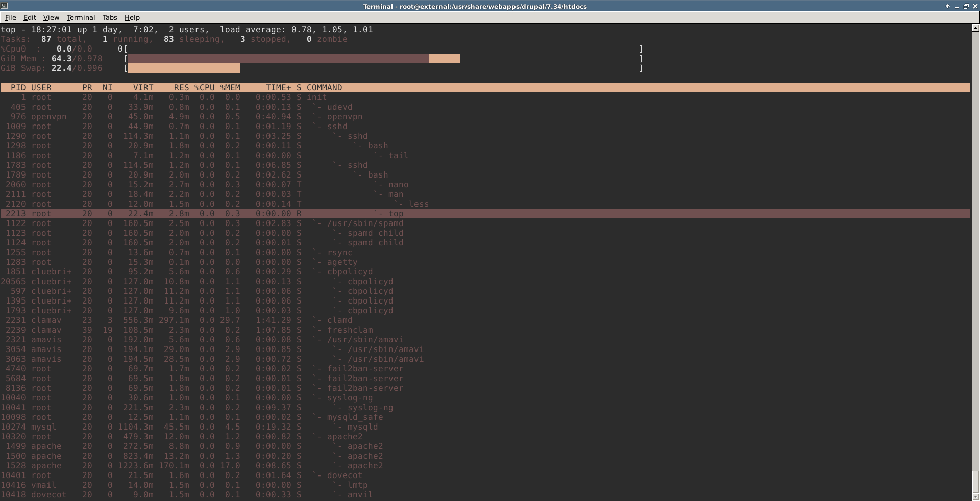The image size is (980, 501).
Task: Click the 17.0 memory value for apache2
Action: click(x=230, y=466)
